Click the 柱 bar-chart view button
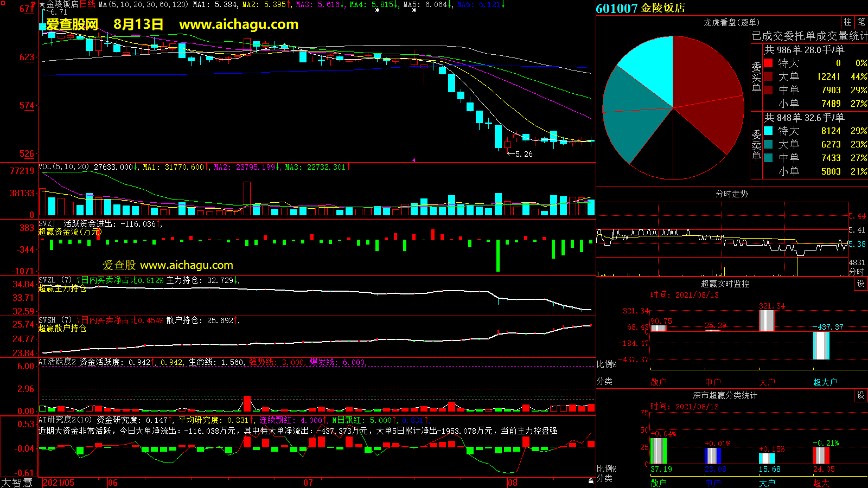Screen dimensions: 868x488 click(847, 22)
